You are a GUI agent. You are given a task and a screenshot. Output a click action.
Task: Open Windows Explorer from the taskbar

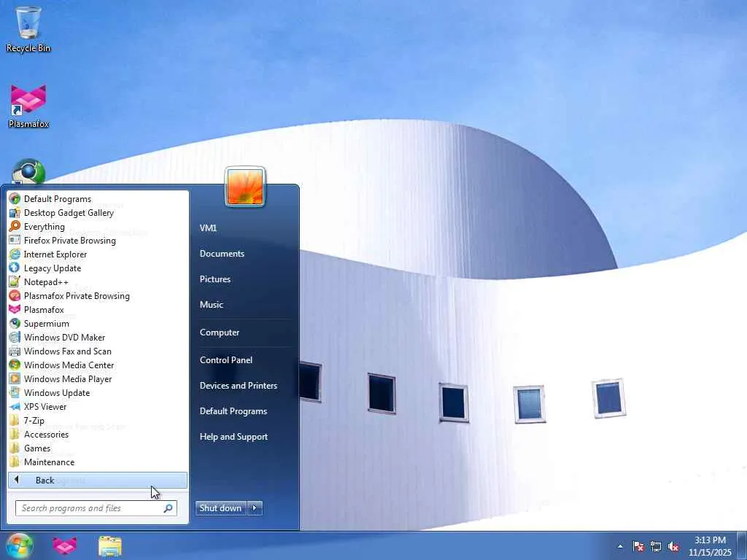click(110, 546)
